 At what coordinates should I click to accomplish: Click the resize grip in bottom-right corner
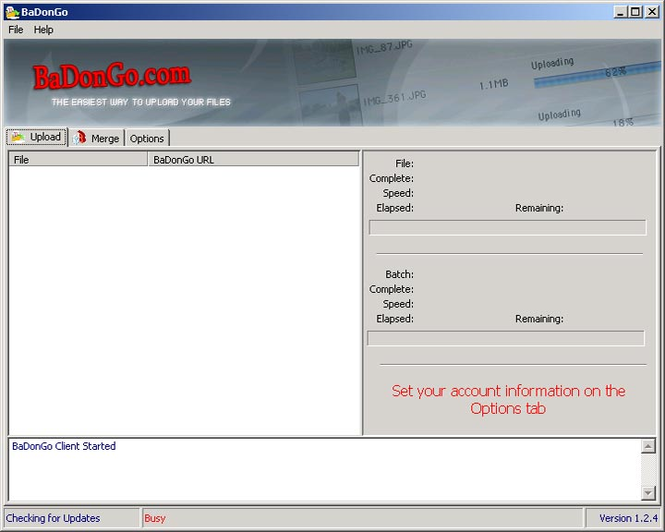click(x=657, y=524)
